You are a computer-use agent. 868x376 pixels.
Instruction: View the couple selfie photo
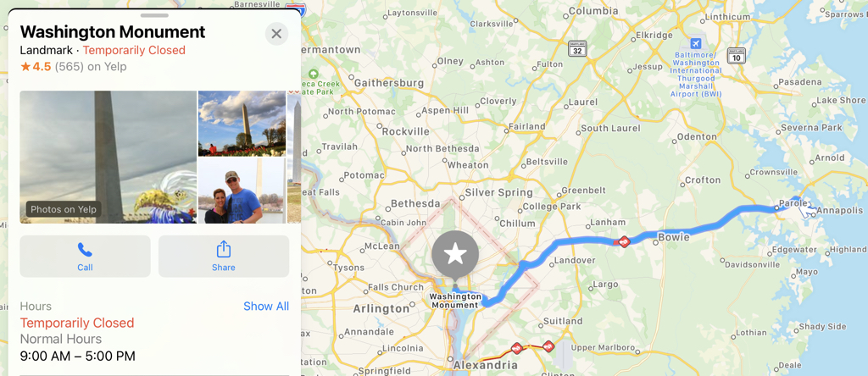coord(242,191)
